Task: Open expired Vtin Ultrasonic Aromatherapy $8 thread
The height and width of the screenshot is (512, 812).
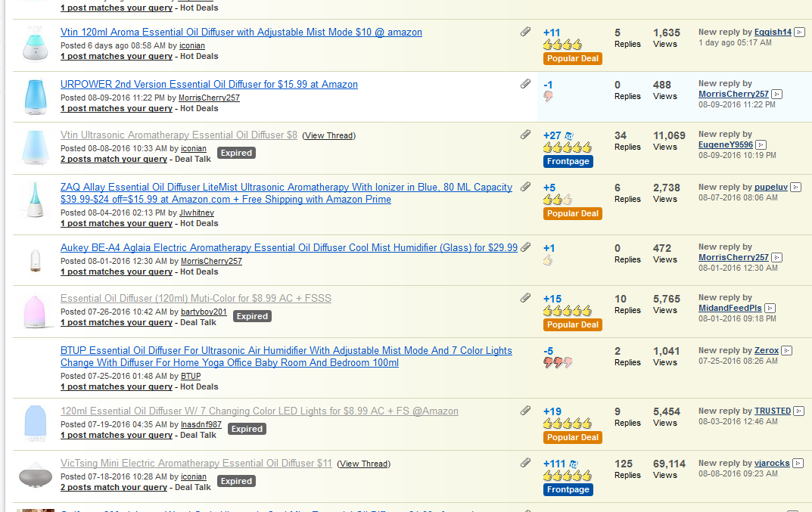Action: tap(179, 135)
